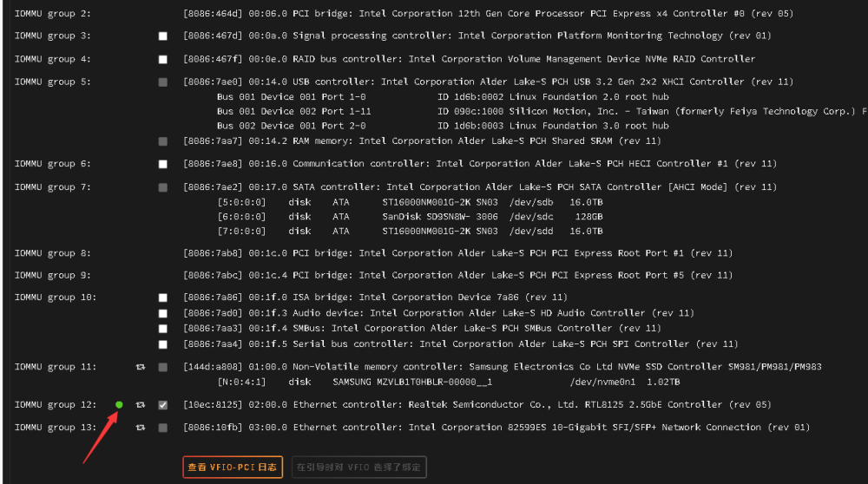The image size is (868, 484).
Task: Check the Audio device 8086:7ad0 box
Action: pos(163,313)
